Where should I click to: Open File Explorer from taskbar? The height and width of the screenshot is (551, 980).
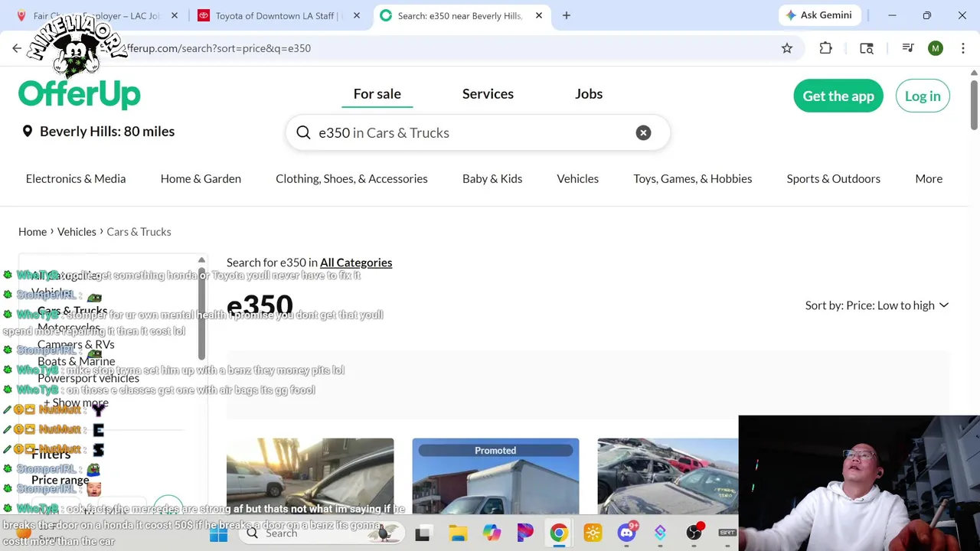[x=458, y=533]
